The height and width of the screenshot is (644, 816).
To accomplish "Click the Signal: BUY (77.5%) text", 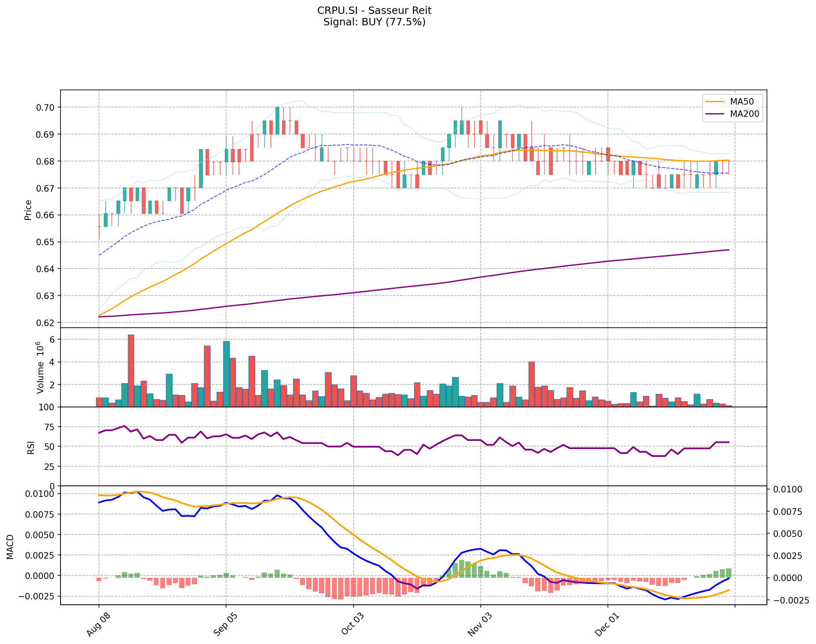I will tap(374, 22).
